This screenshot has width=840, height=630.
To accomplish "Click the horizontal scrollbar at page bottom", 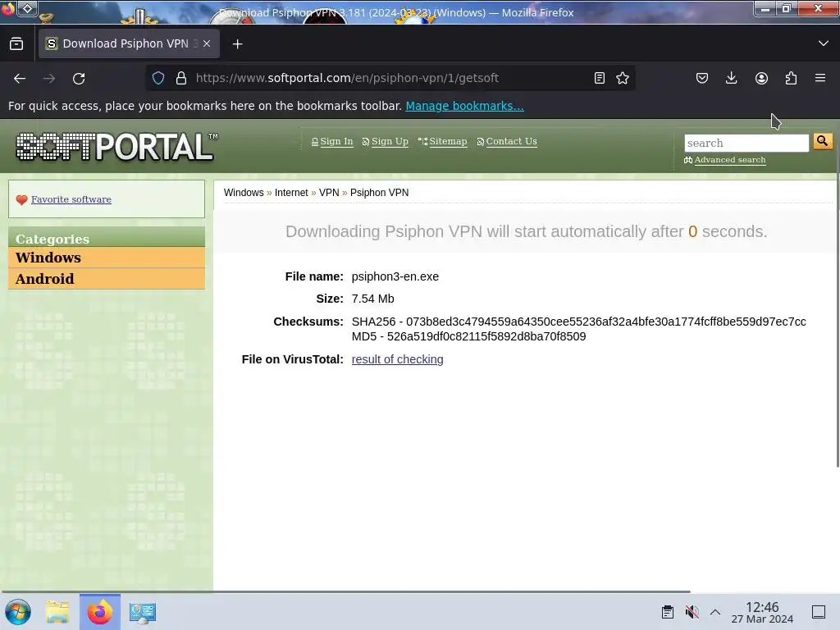I will pyautogui.click(x=345, y=591).
